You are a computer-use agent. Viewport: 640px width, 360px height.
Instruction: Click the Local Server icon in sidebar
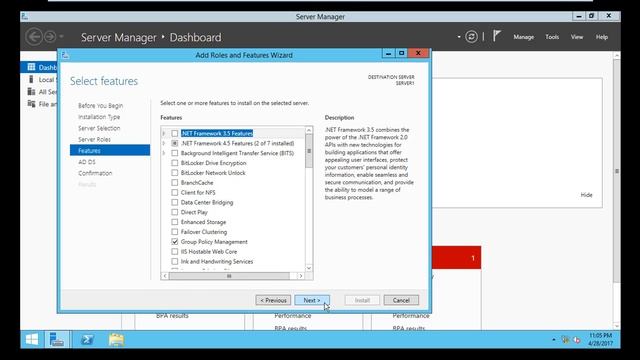[31, 79]
